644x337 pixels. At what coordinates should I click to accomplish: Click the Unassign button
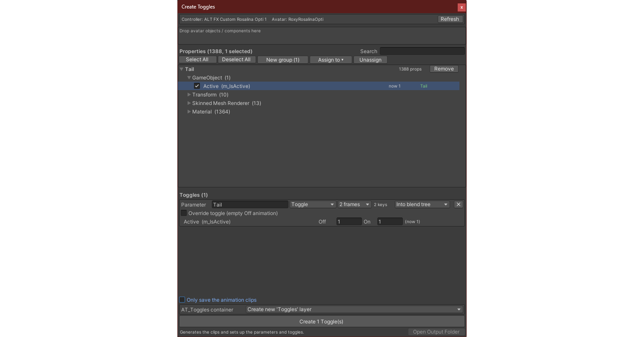pyautogui.click(x=370, y=60)
